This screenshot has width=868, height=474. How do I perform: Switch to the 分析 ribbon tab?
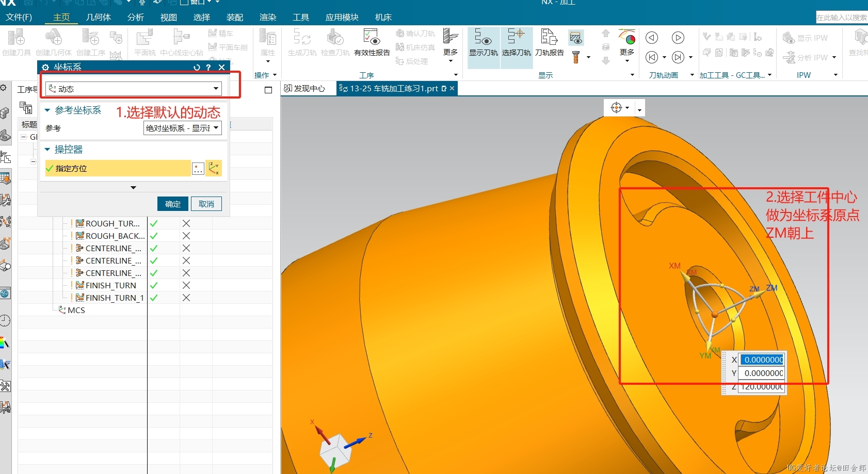(135, 17)
